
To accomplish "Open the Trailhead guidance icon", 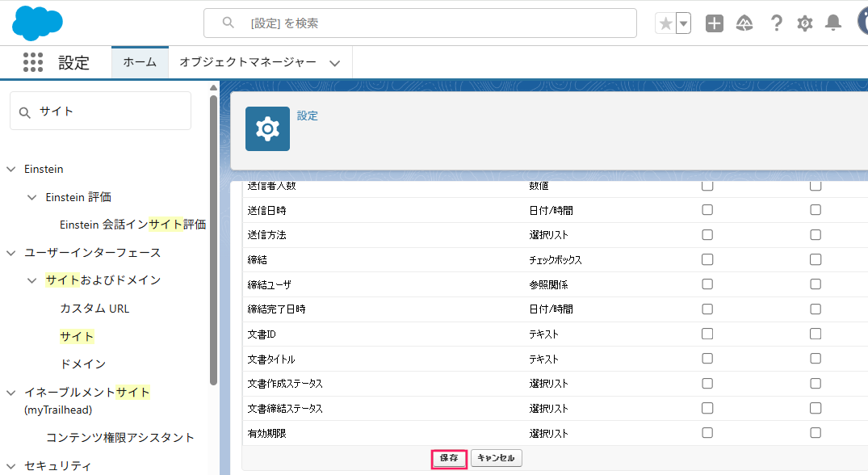I will (x=744, y=23).
